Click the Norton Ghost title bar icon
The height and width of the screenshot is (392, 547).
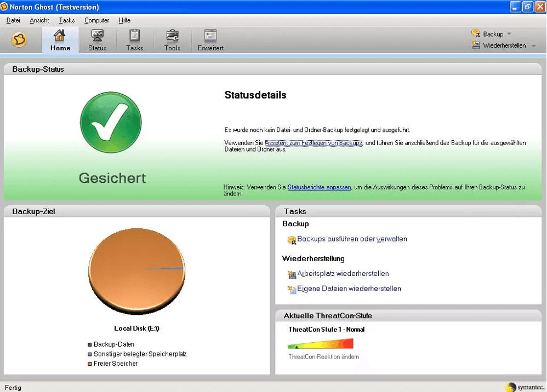click(4, 7)
